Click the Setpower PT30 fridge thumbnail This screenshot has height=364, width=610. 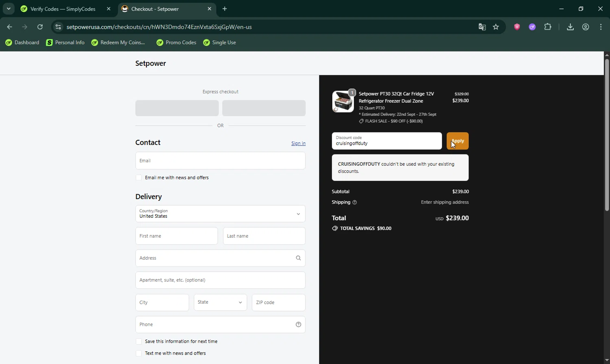click(x=343, y=102)
